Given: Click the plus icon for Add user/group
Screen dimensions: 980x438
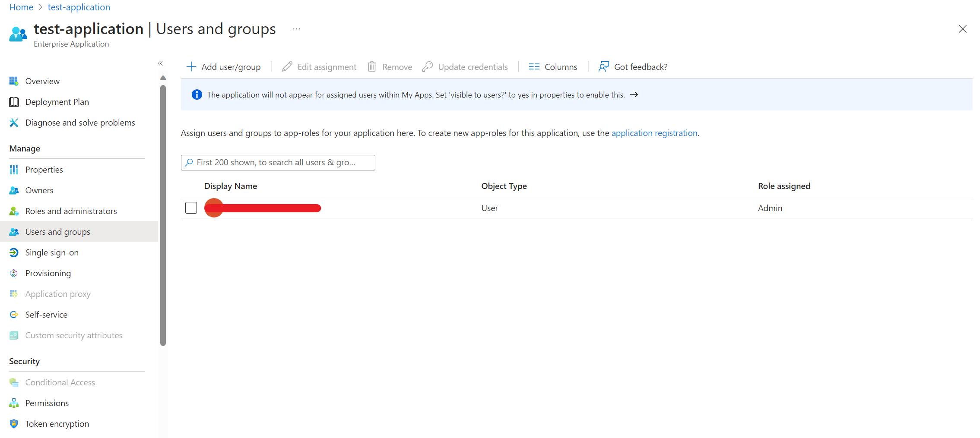Looking at the screenshot, I should [191, 67].
